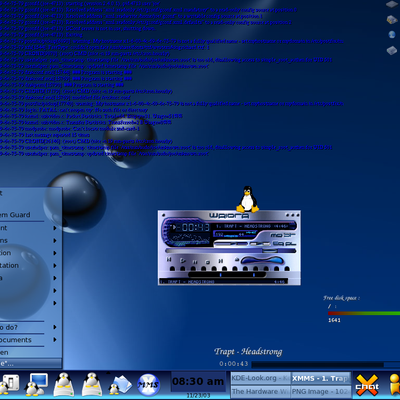Click the 08:30 am panel clock
The height and width of the screenshot is (400, 400).
click(x=198, y=381)
